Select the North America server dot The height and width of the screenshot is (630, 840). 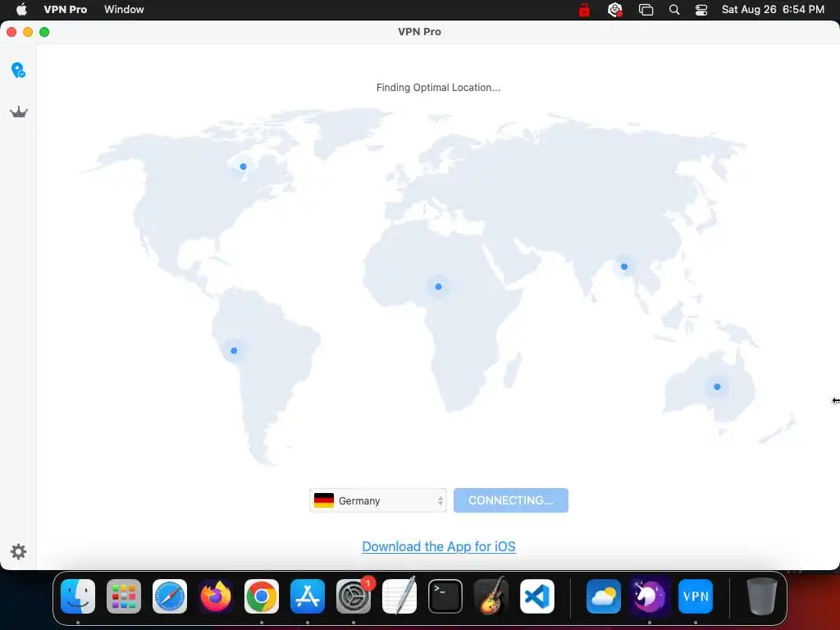click(x=243, y=167)
